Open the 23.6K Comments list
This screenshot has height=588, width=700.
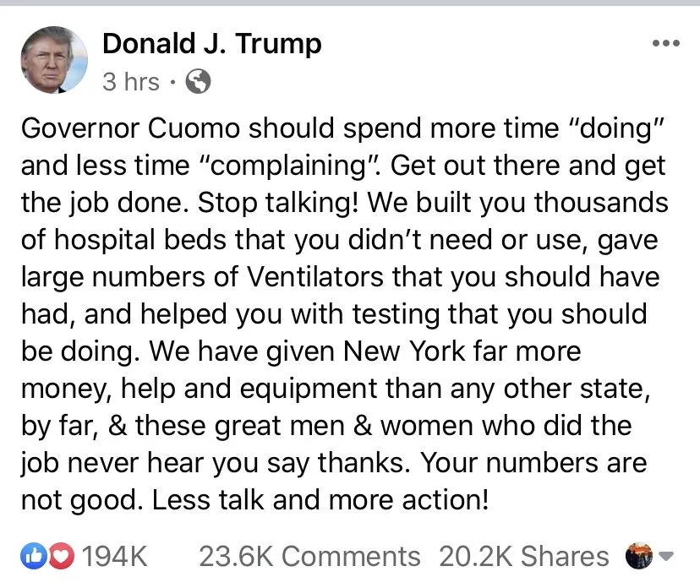[309, 556]
